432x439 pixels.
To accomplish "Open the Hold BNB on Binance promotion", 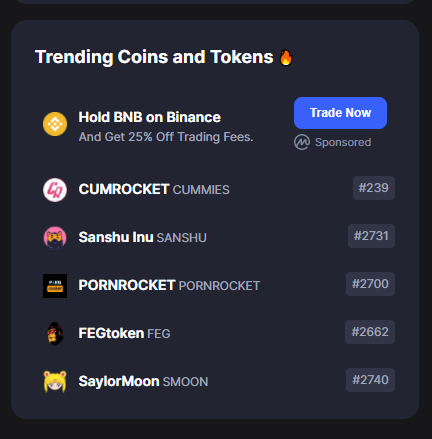I will coord(150,117).
